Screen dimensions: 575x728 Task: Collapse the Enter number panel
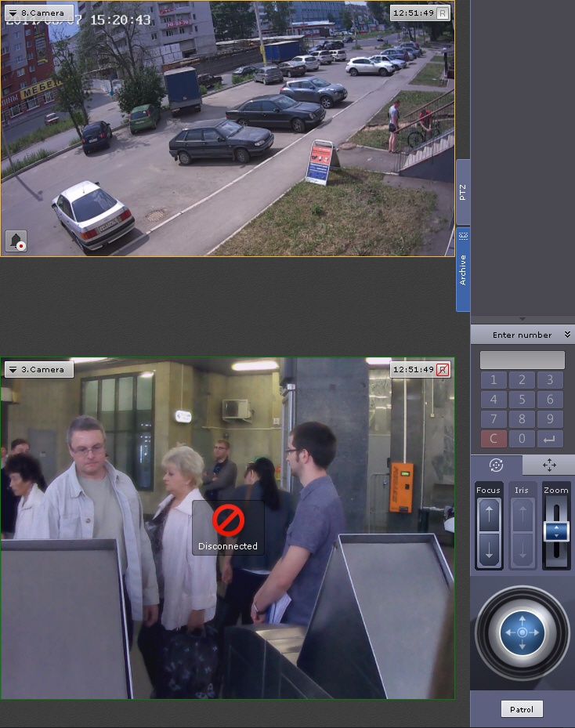tap(567, 335)
